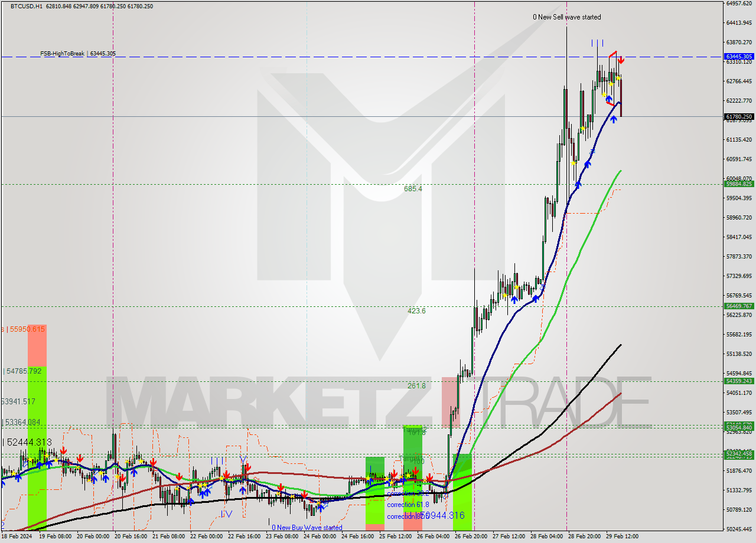
Task: Select the 423.6 Fibonacci level label
Action: [x=416, y=311]
